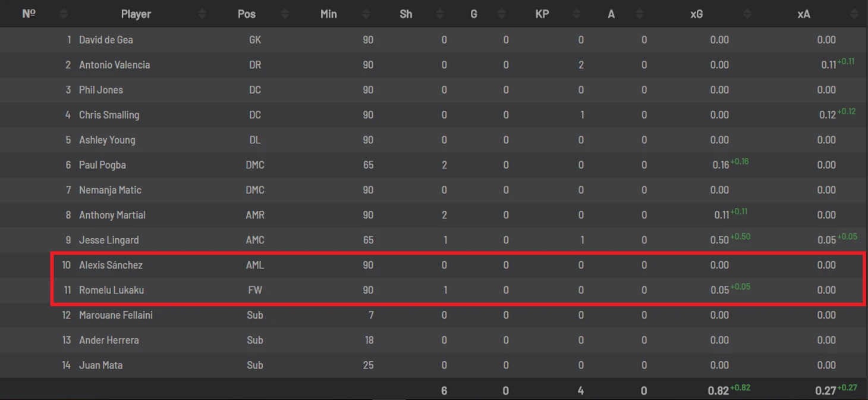
Task: Click the xA column header
Action: tap(804, 14)
